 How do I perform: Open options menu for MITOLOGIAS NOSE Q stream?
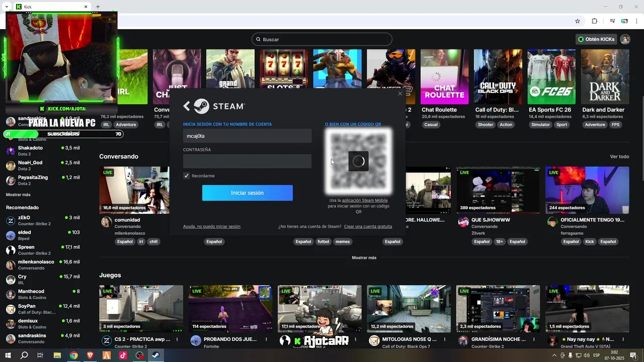pyautogui.click(x=445, y=339)
